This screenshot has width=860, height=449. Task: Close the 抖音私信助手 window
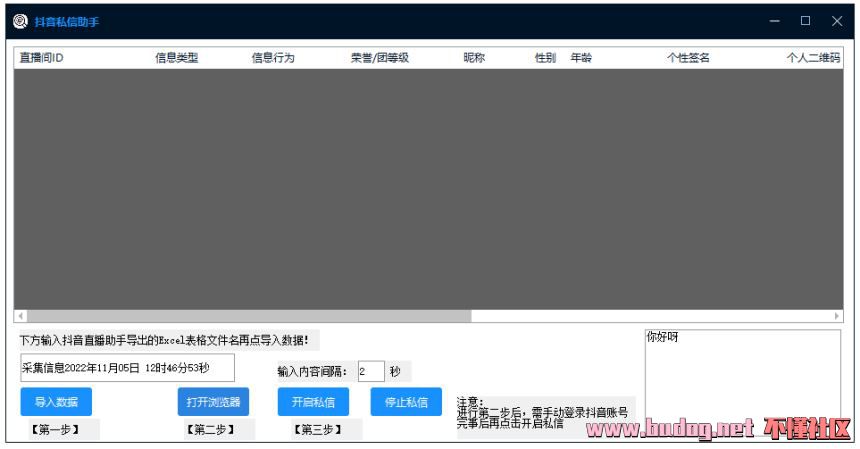[x=837, y=21]
